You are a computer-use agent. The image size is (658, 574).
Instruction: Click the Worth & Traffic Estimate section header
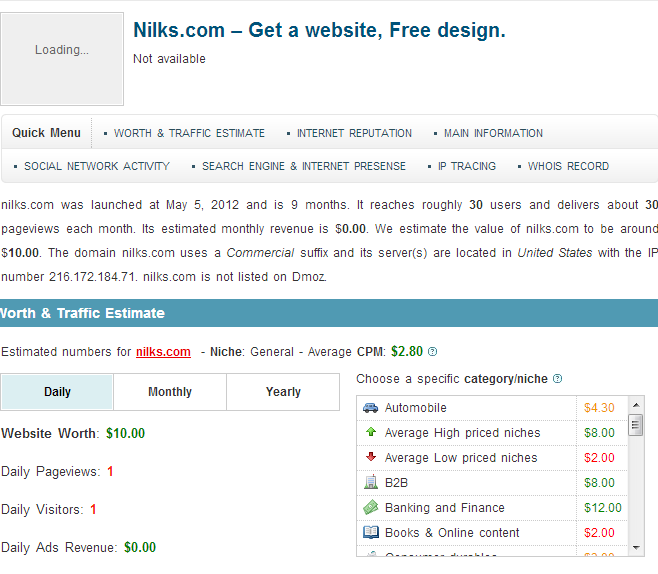tap(329, 313)
